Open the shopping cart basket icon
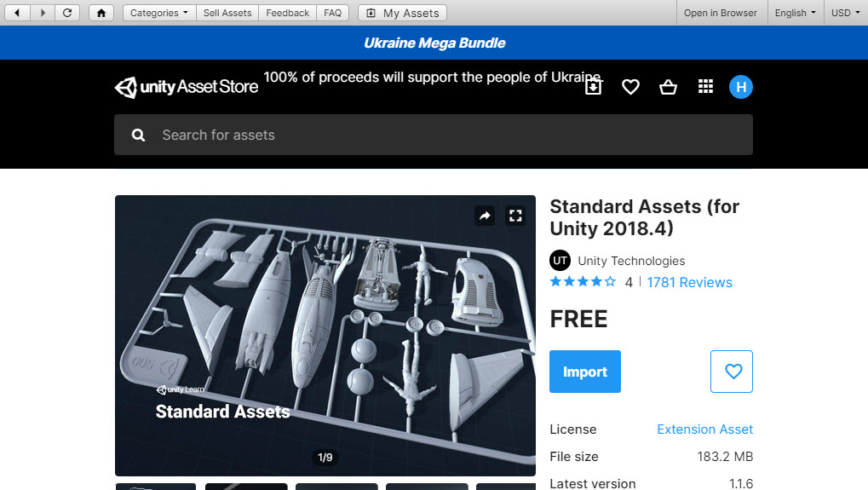This screenshot has width=868, height=490. (x=668, y=87)
